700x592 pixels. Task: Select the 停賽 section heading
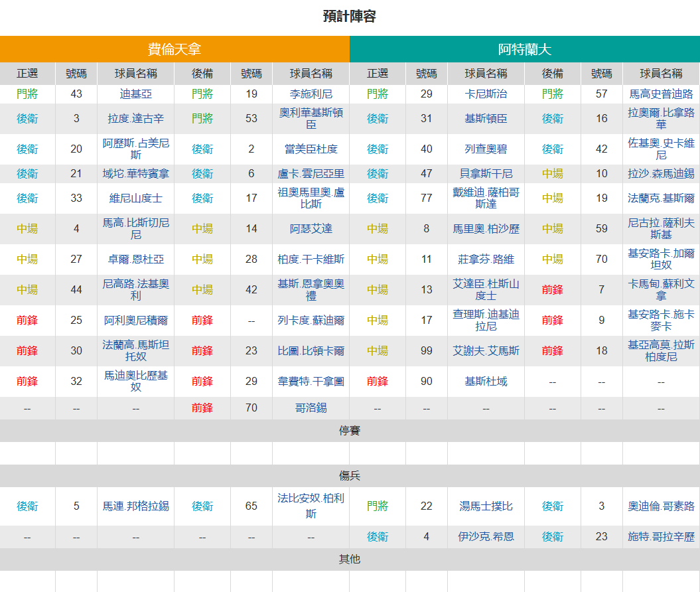[350, 431]
